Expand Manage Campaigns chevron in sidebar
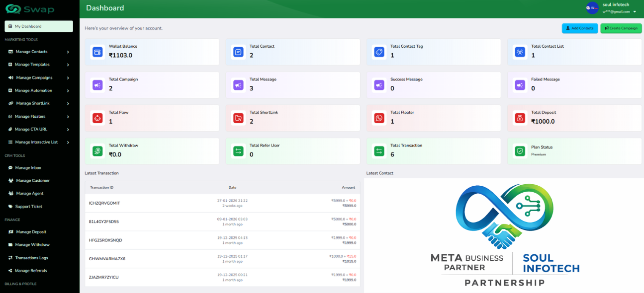The width and height of the screenshot is (644, 293). click(x=68, y=77)
